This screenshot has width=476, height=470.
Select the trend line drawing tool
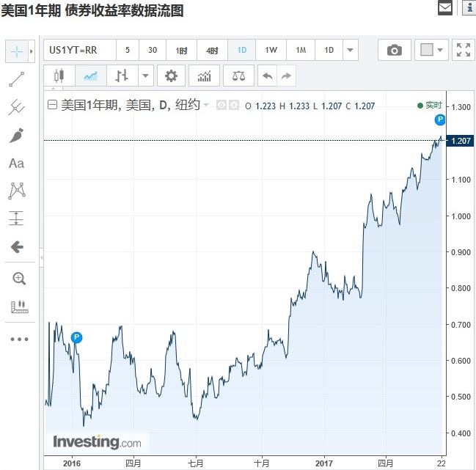coord(17,79)
